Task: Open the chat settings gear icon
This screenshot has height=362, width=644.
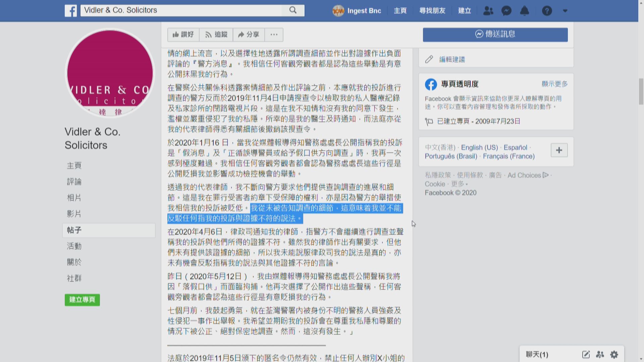Action: tap(614, 354)
